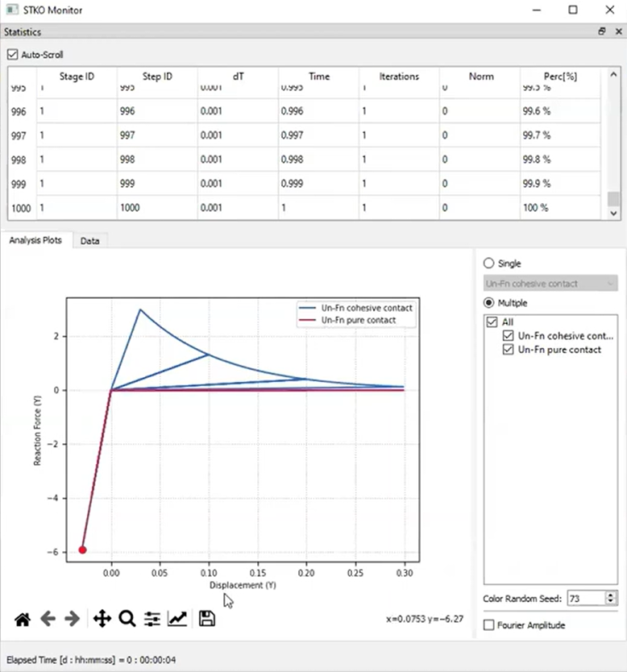Increase the Color Random Seed value
Screen dimensions: 627x672
pyautogui.click(x=611, y=595)
